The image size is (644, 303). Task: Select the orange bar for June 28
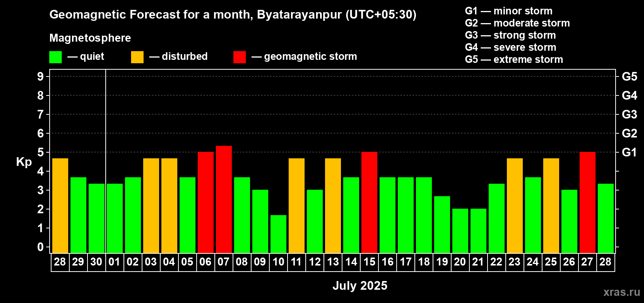60,206
